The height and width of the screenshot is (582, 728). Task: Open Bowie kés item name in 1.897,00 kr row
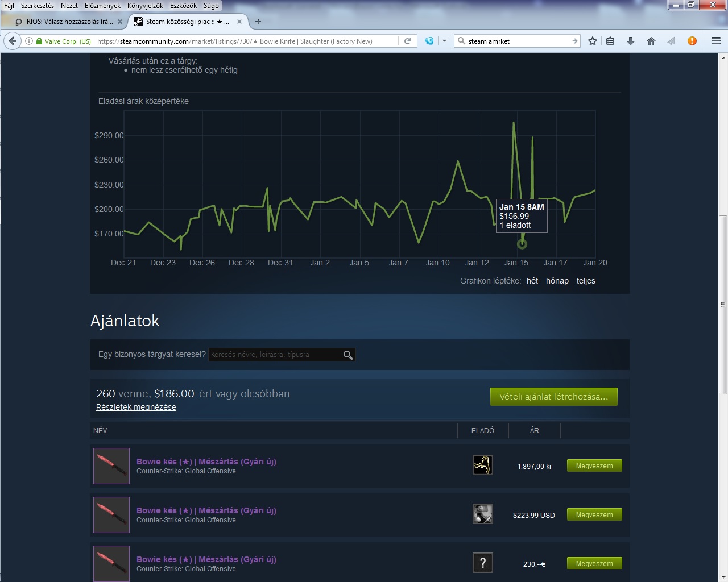point(206,462)
